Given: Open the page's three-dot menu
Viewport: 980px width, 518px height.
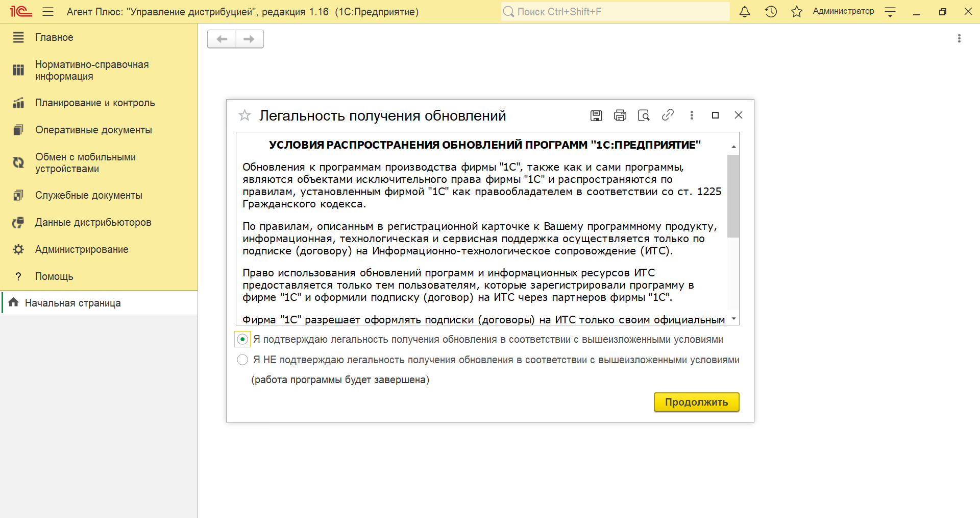Looking at the screenshot, I should click(959, 38).
